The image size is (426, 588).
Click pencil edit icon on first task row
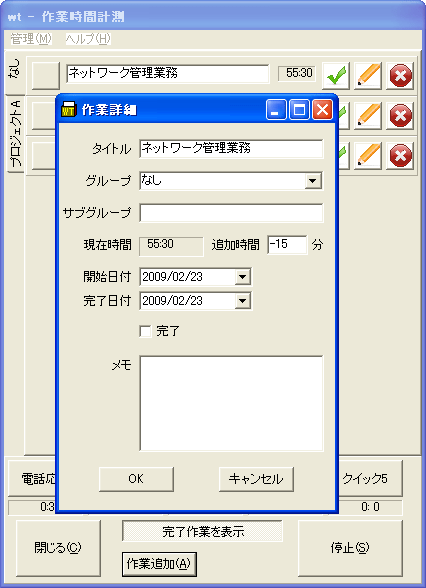pos(368,76)
